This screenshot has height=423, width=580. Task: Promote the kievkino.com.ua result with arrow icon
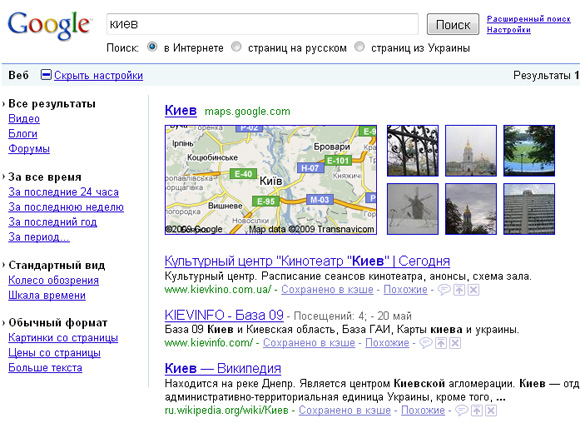[459, 290]
